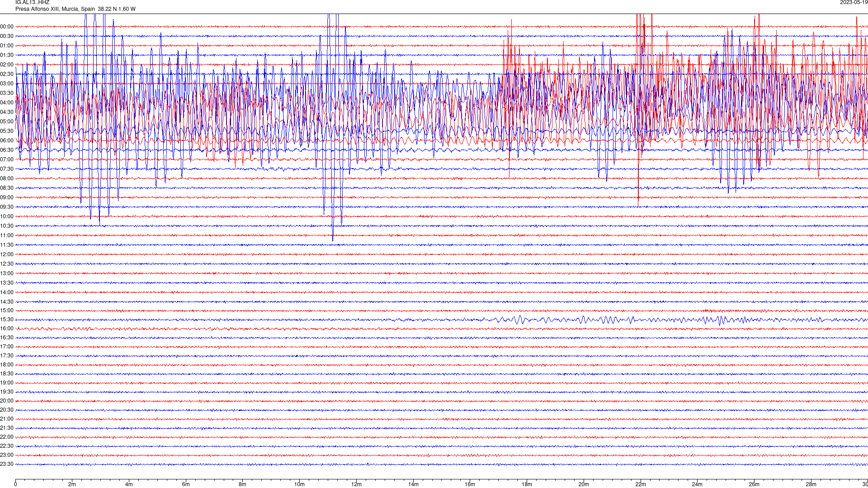
Task: Select the 13:00 time row label
Action: (x=7, y=273)
